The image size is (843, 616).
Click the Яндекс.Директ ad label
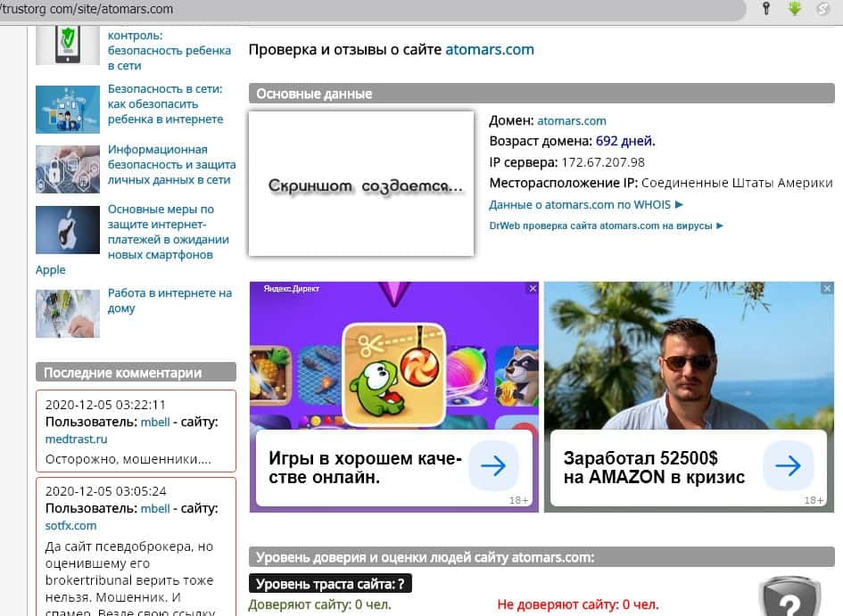coord(292,289)
